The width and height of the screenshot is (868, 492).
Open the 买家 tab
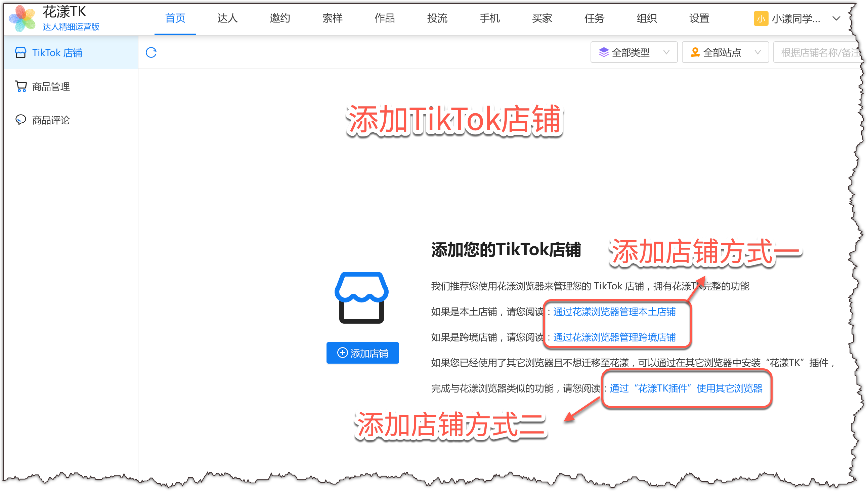542,18
